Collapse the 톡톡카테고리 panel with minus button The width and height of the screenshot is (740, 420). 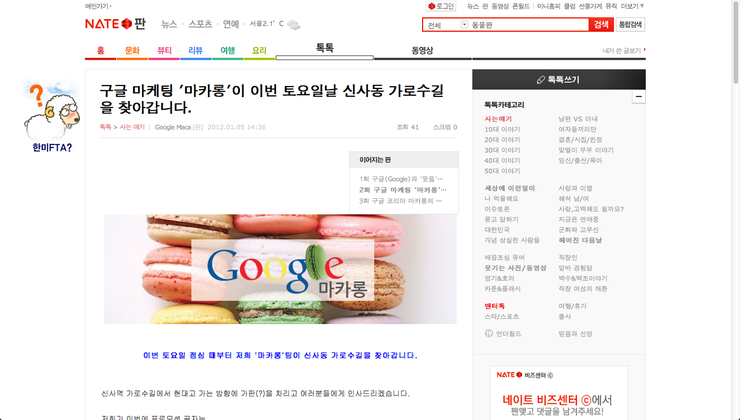point(639,97)
